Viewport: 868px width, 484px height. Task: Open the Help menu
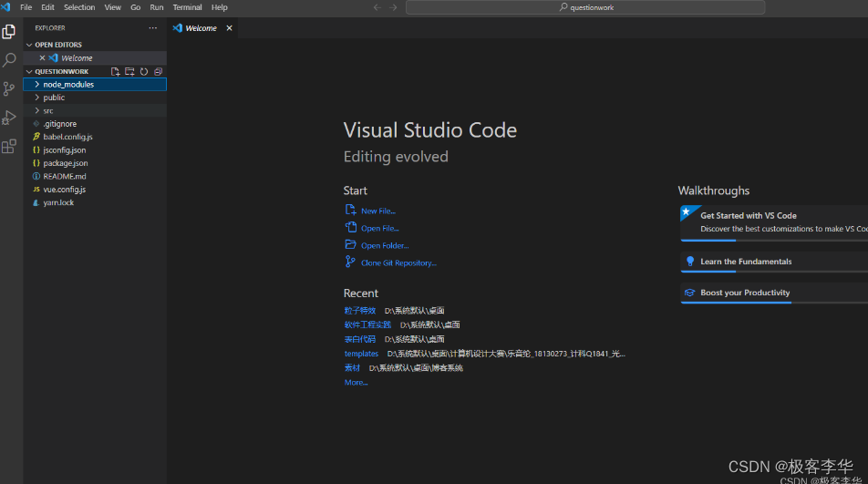[219, 7]
